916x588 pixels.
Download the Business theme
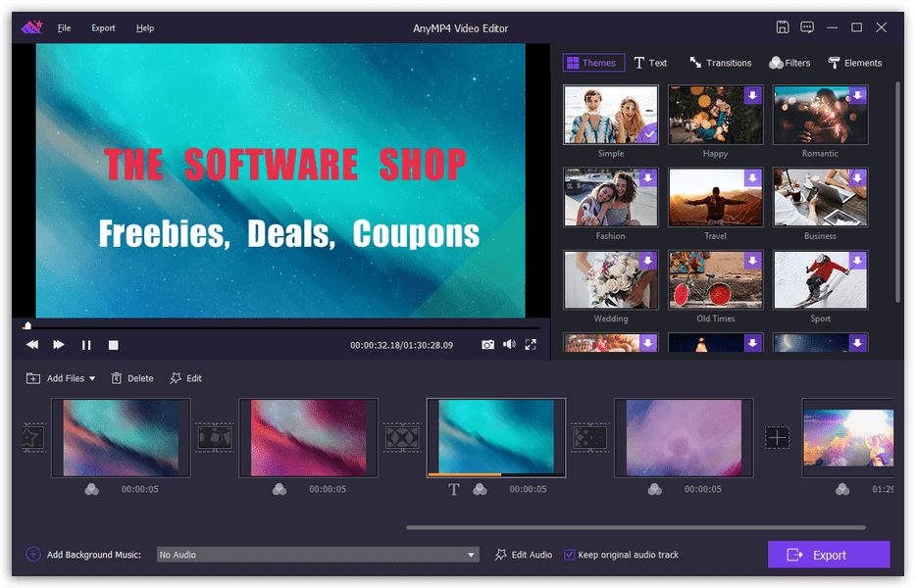coord(857,177)
